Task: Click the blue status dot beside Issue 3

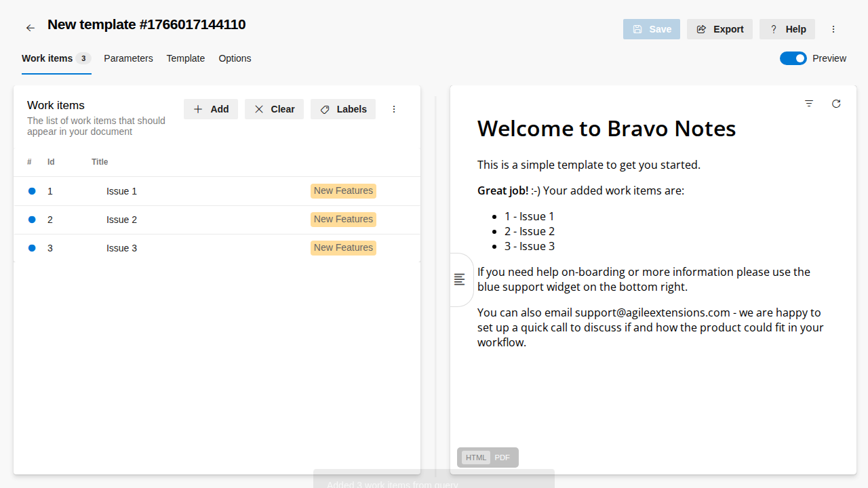Action: (x=32, y=248)
